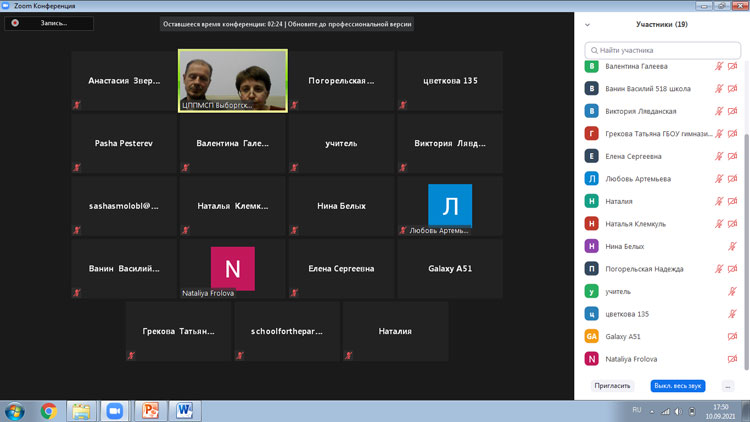Toggle the mute microphone icon for Валентина Галеева
The image size is (750, 422).
click(719, 66)
